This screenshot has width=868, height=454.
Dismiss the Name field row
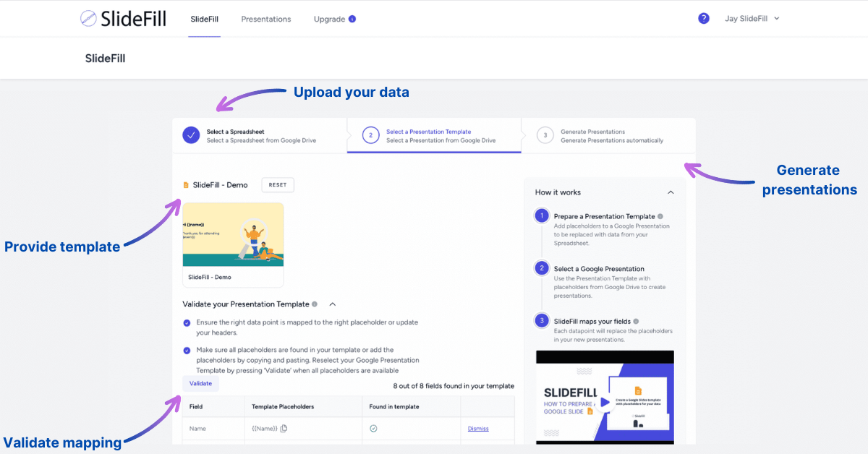point(478,429)
